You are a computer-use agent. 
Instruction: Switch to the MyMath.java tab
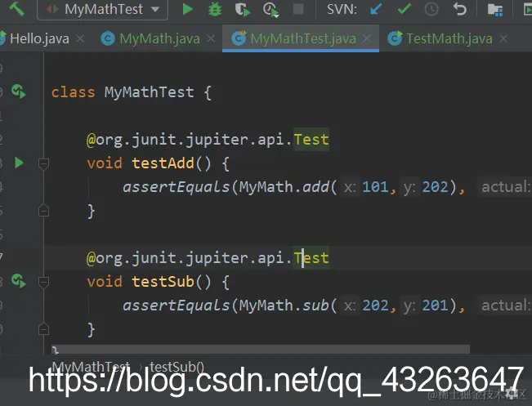pyautogui.click(x=159, y=38)
